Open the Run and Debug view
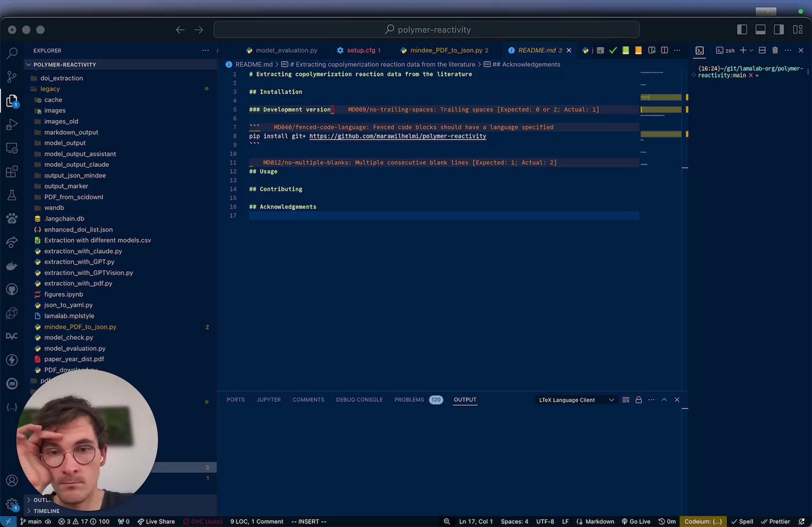Viewport: 812px width, 527px height. tap(11, 124)
